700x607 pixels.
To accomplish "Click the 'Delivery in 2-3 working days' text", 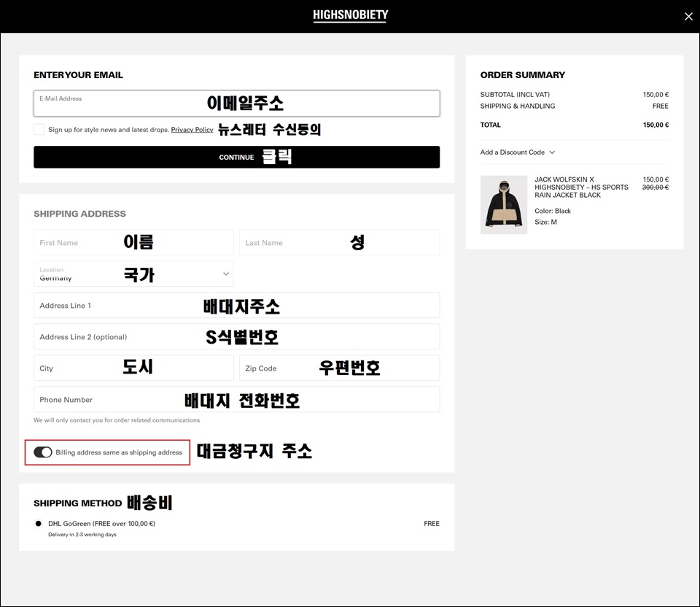I will (82, 535).
